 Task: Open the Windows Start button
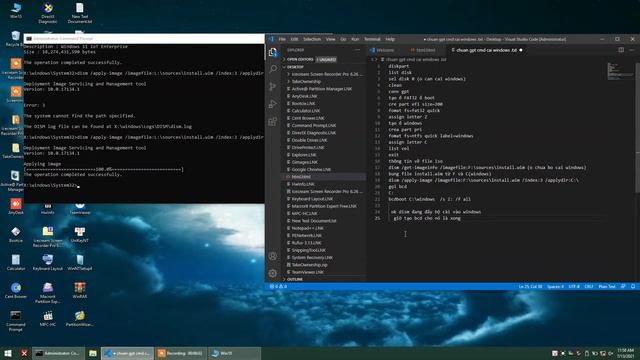tap(8, 353)
